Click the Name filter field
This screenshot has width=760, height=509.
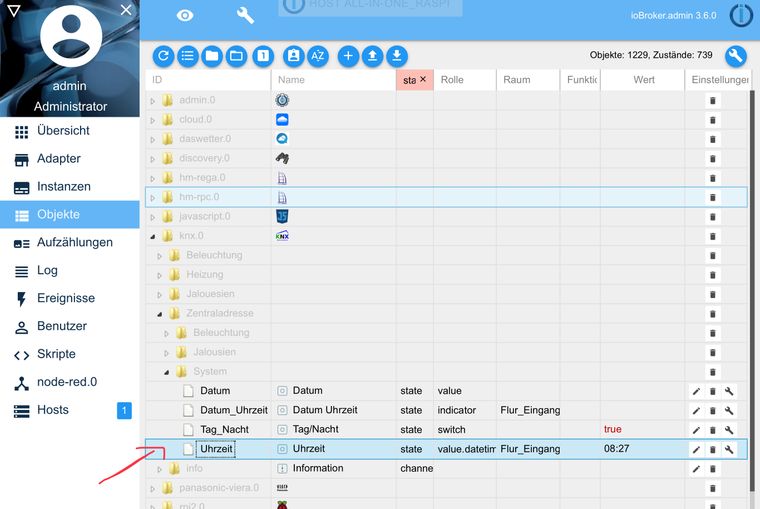point(333,80)
